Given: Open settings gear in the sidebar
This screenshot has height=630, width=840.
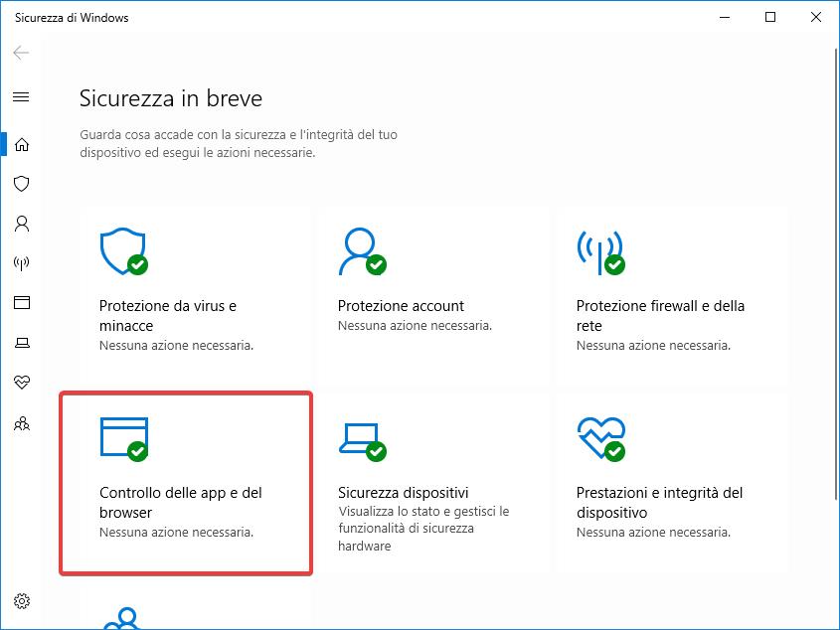Looking at the screenshot, I should pos(22,601).
